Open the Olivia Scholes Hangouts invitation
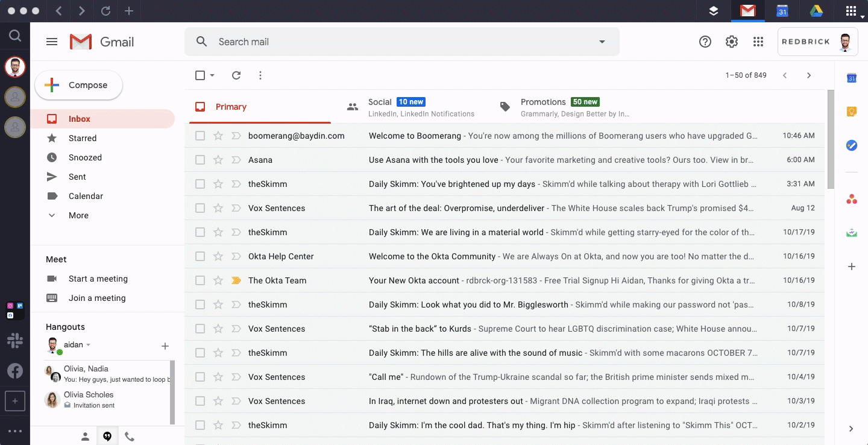 click(106, 400)
